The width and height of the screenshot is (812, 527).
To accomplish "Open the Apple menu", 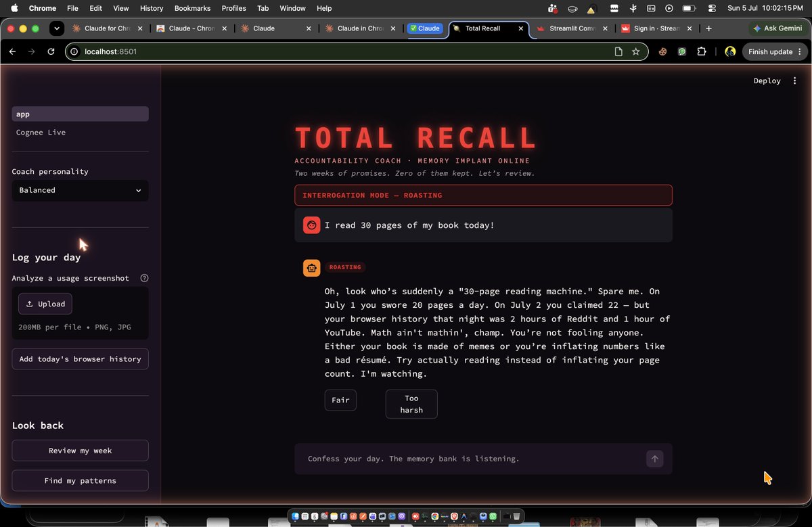I will pyautogui.click(x=14, y=8).
